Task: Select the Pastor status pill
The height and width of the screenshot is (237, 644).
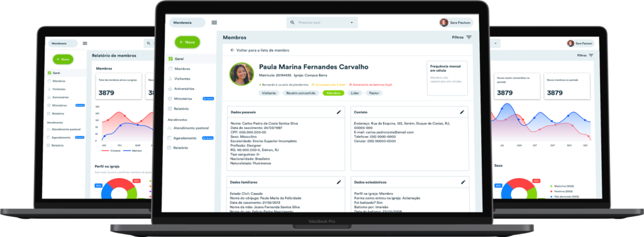Action: 374,93
